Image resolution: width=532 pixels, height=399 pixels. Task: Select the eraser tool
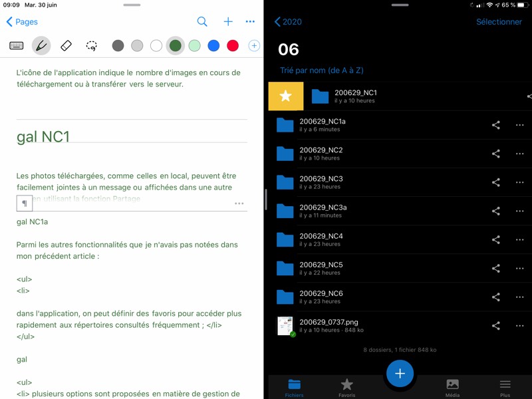[66, 46]
